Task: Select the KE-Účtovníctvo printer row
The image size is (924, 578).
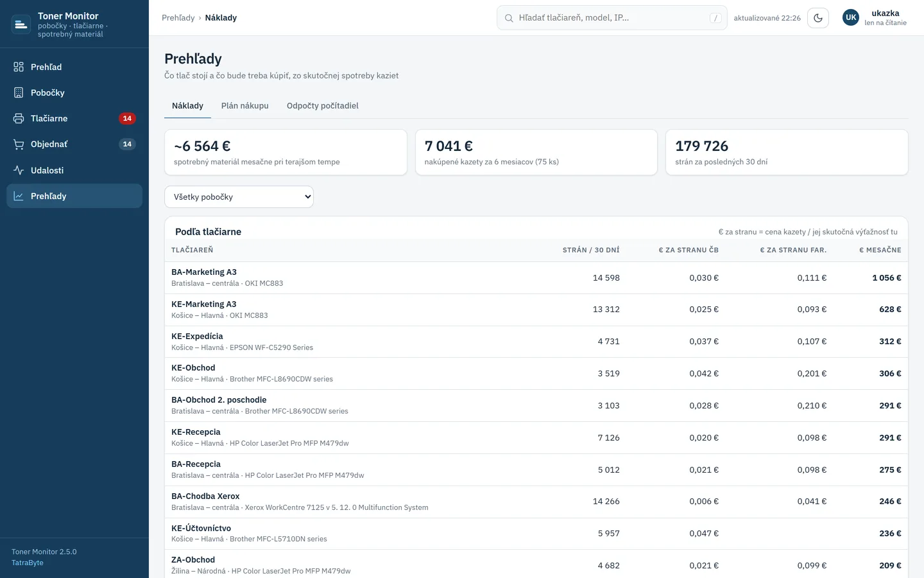Action: click(x=536, y=534)
